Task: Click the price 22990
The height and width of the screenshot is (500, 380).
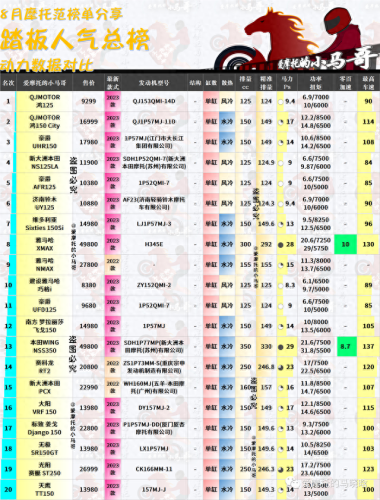Action: [89, 387]
